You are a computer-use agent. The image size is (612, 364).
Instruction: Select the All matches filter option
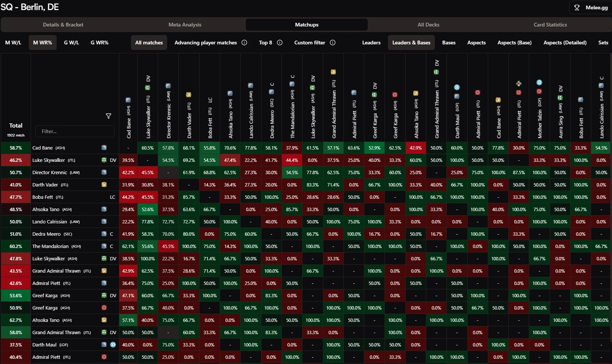coord(149,43)
